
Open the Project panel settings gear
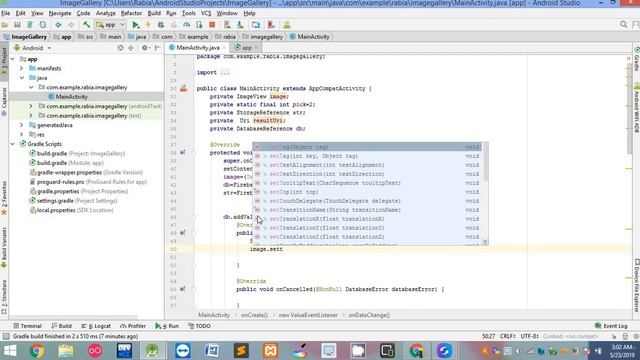[145, 48]
